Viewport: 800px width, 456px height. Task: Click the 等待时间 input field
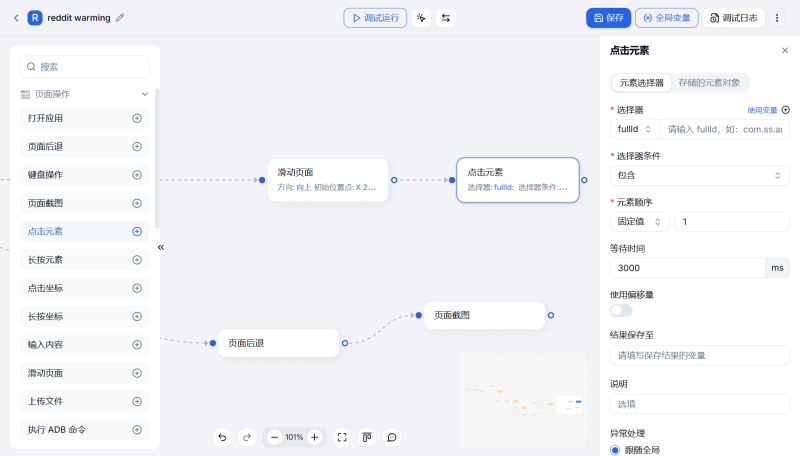[686, 268]
